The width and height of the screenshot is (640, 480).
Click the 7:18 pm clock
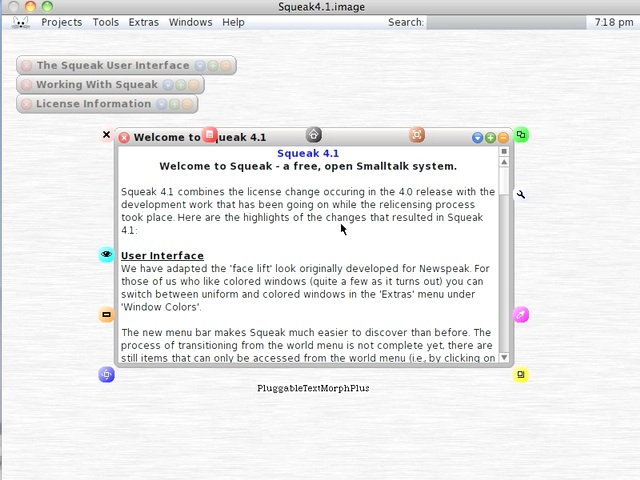click(x=613, y=22)
